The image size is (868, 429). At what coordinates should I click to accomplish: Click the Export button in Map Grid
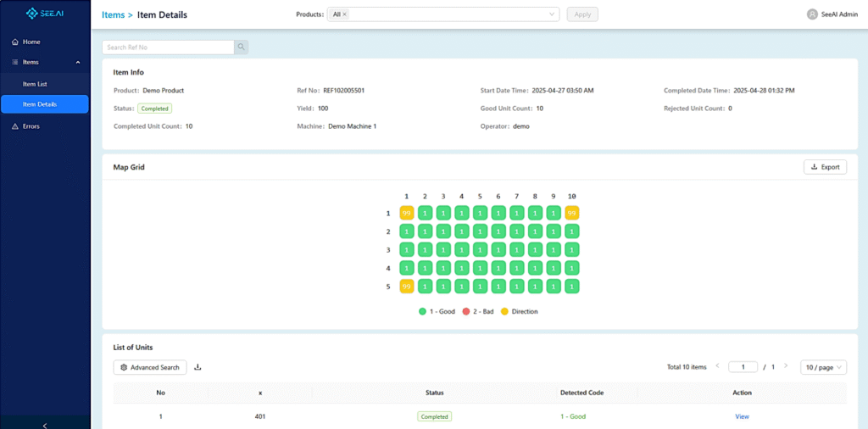825,167
